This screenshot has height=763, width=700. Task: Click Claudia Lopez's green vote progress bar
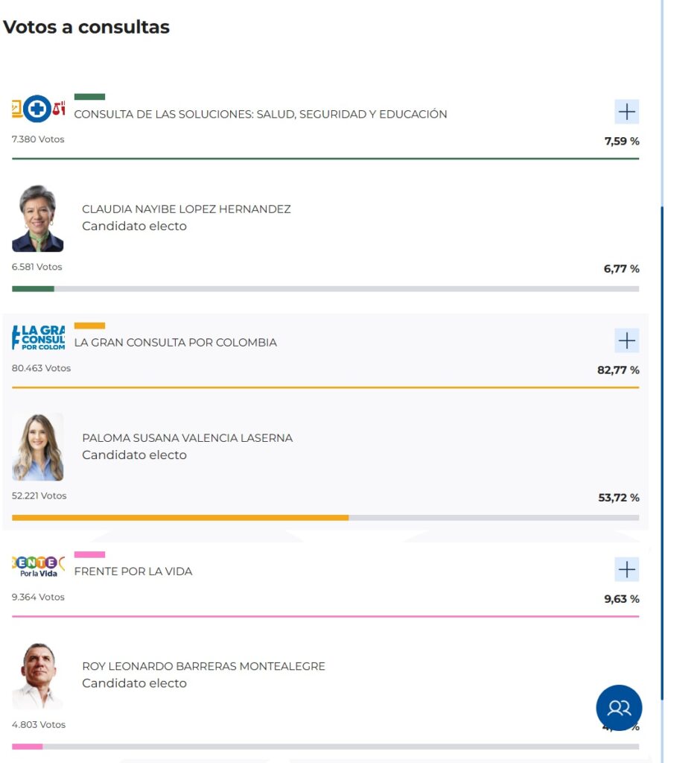[33, 289]
